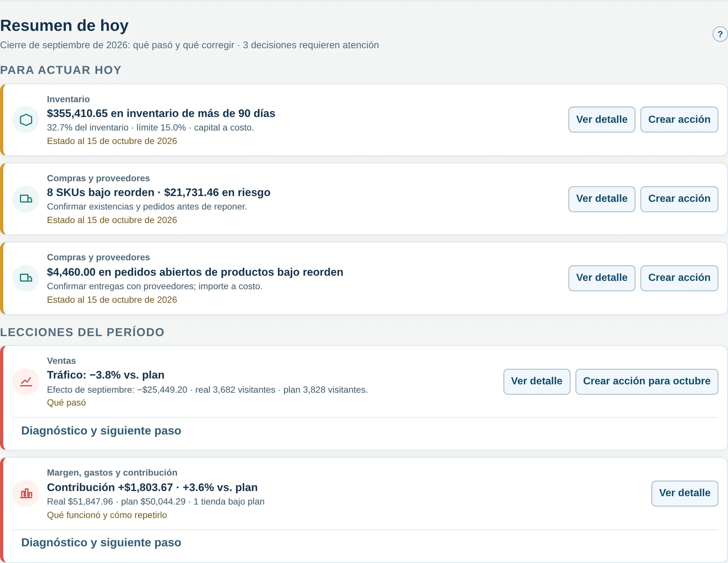Click Estado al 15 de octubre under Inventario
728x563 pixels.
tap(112, 141)
